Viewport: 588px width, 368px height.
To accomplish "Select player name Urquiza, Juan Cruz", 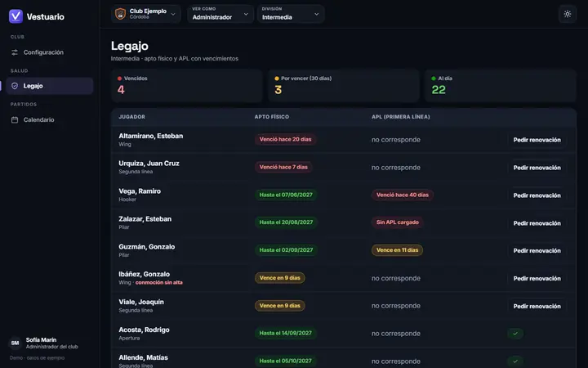I will (x=149, y=164).
